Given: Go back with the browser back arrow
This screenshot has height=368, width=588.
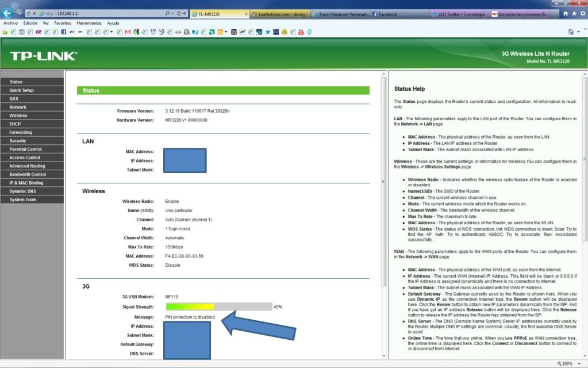Looking at the screenshot, I should (x=7, y=13).
